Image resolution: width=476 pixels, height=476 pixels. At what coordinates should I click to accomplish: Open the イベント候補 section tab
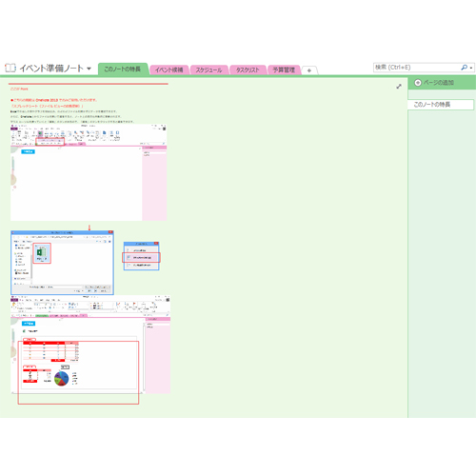pyautogui.click(x=169, y=69)
